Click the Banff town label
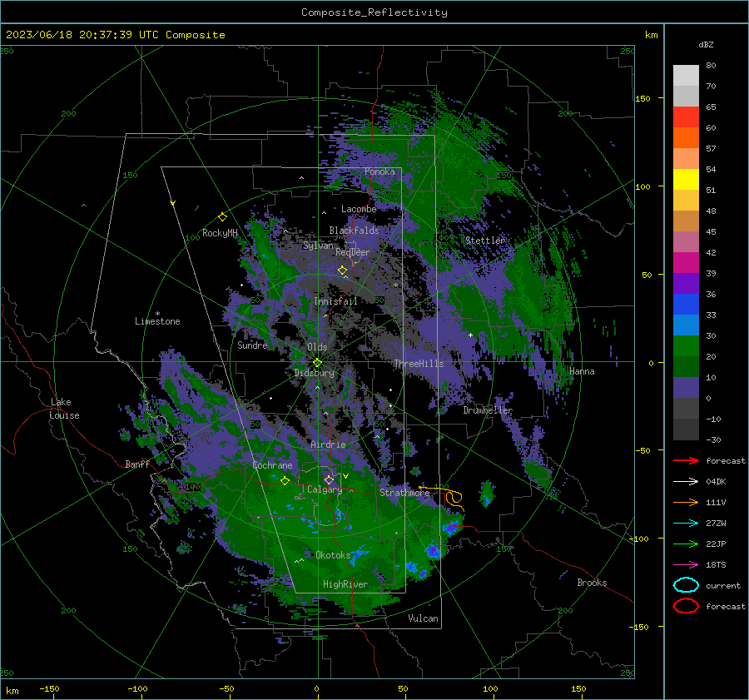 click(x=137, y=464)
